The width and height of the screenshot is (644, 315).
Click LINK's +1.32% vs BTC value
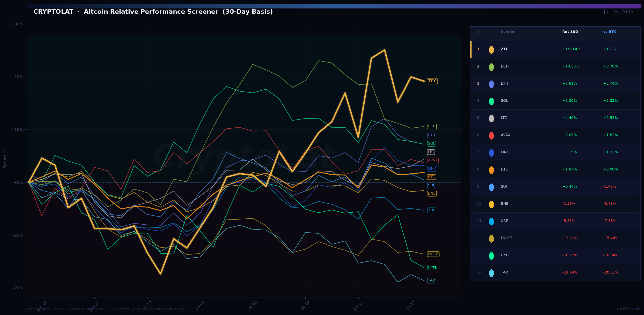coord(610,152)
